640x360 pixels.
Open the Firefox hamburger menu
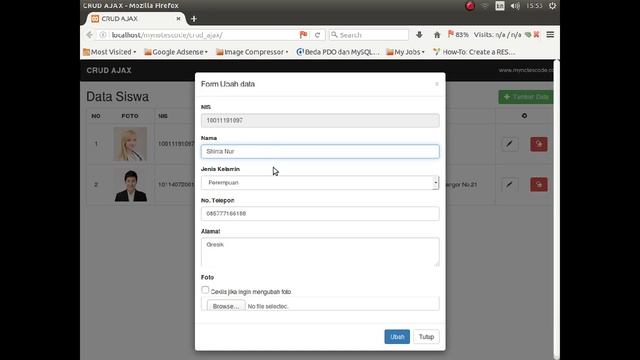click(550, 35)
